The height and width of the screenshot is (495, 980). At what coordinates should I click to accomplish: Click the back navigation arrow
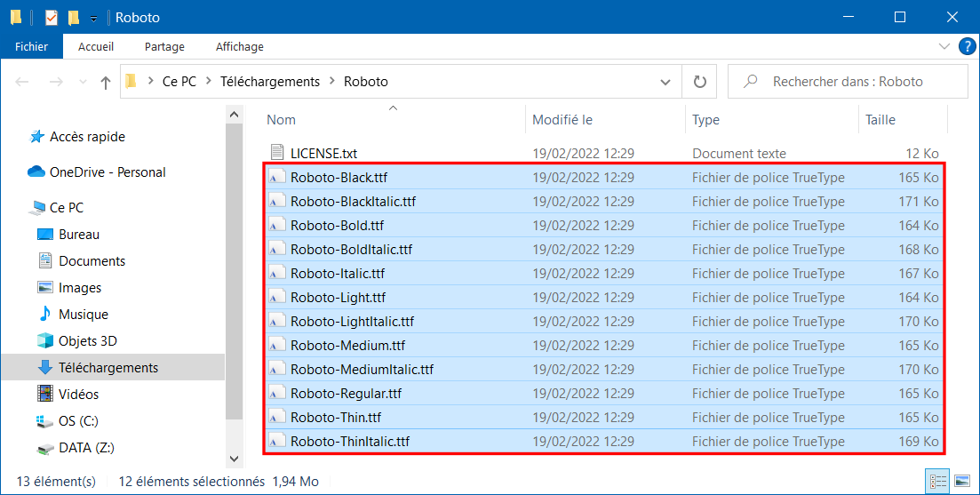[22, 82]
